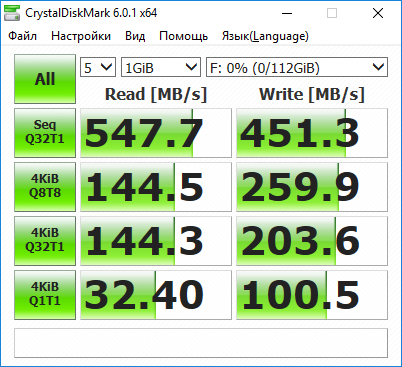Image resolution: width=402 pixels, height=367 pixels.
Task: Start the 4KiB Q8T8 test
Action: 45,187
